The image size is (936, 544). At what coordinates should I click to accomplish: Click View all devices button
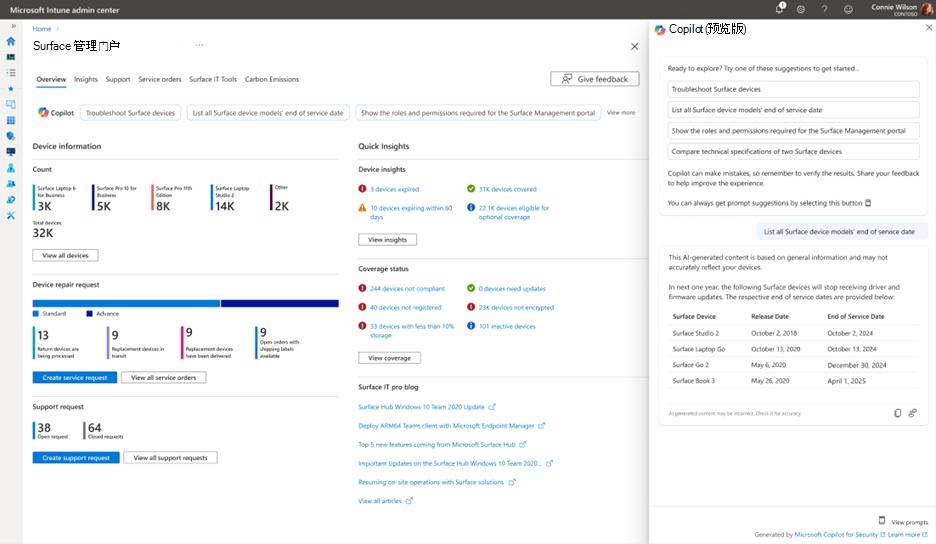(x=66, y=256)
